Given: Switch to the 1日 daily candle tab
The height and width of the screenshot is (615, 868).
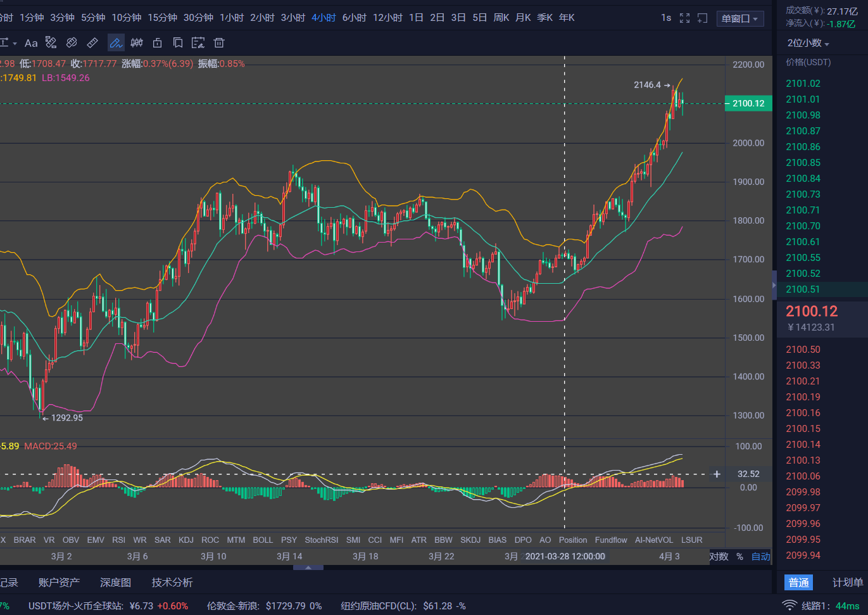Looking at the screenshot, I should [416, 18].
